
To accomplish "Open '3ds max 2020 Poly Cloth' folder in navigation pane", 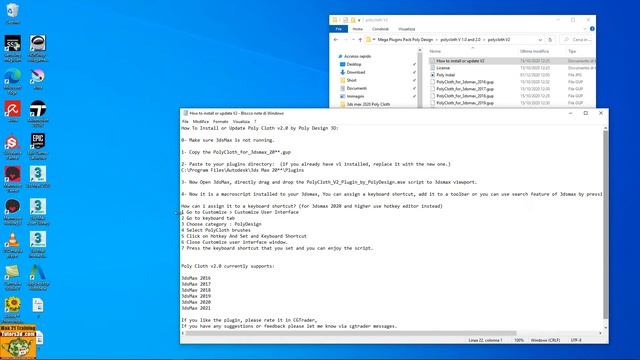I will [368, 104].
